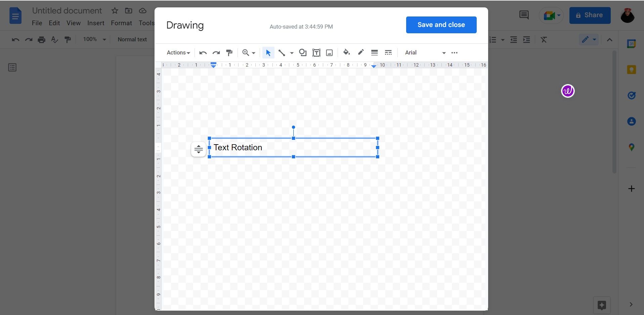The height and width of the screenshot is (315, 644).
Task: Open Google Keep side panel
Action: (632, 70)
